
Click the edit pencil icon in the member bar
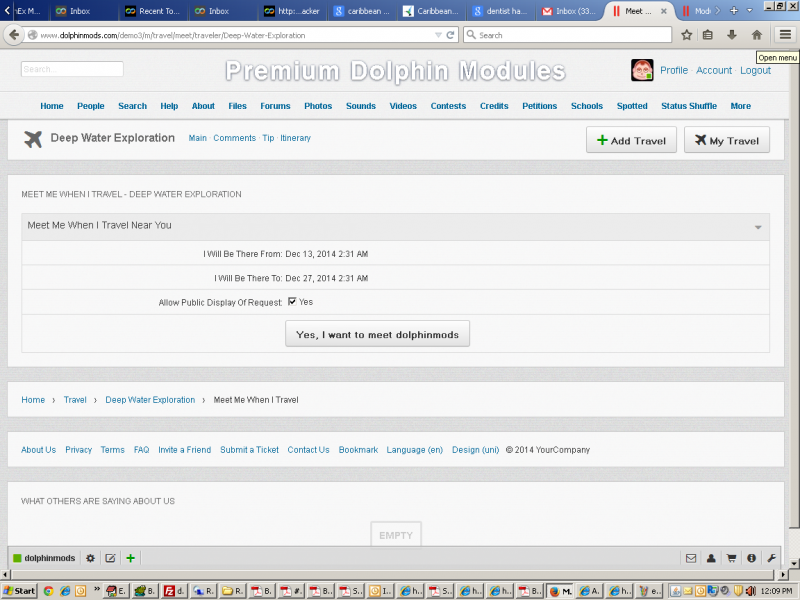(x=110, y=558)
